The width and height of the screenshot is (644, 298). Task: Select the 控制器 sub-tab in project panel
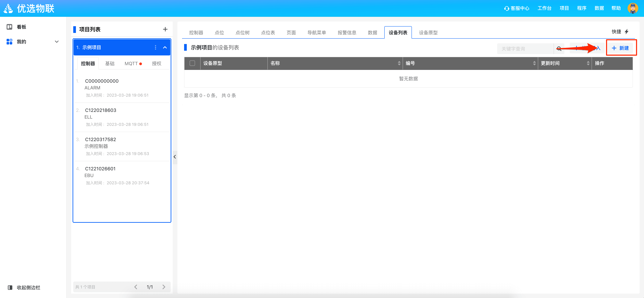tap(88, 63)
